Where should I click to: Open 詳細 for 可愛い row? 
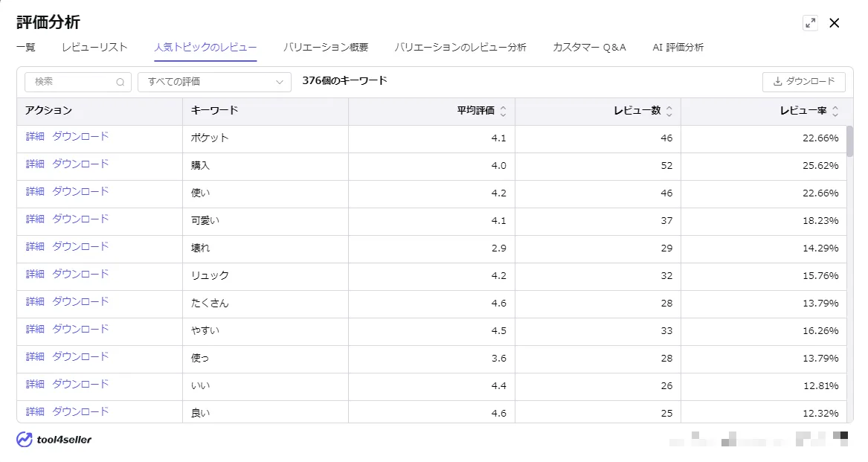[35, 219]
